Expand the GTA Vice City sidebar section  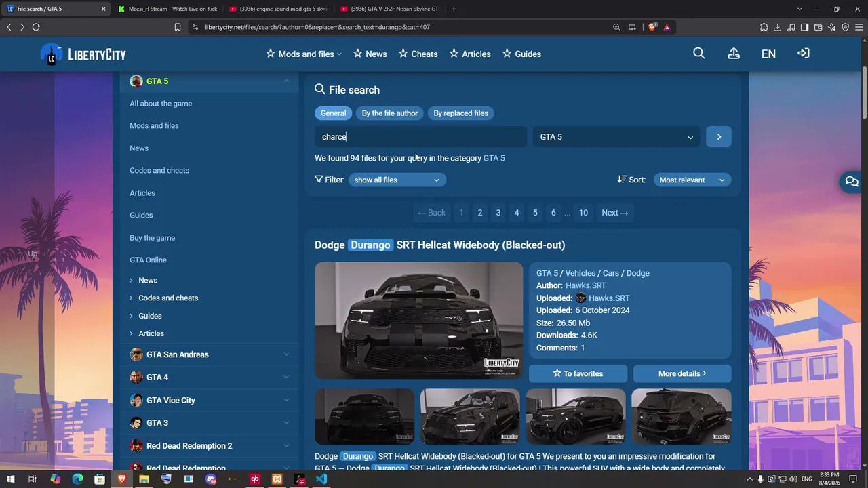(x=286, y=400)
